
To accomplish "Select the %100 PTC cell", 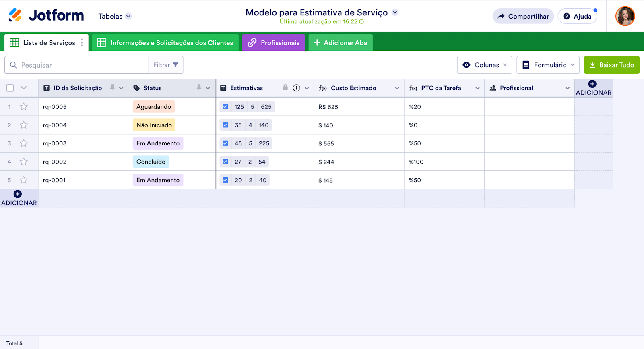I will click(x=444, y=162).
